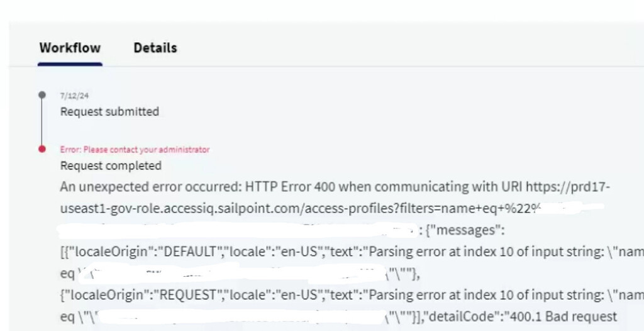
Task: Click the 7/12/24 date label
Action: (74, 96)
